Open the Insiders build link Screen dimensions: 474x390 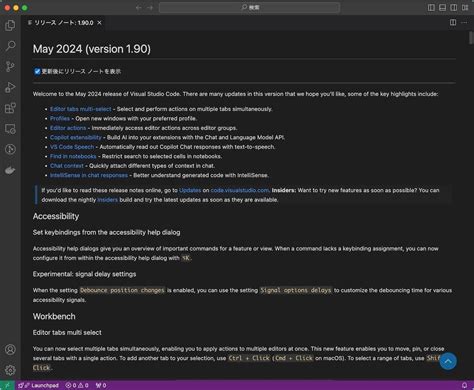(107, 200)
